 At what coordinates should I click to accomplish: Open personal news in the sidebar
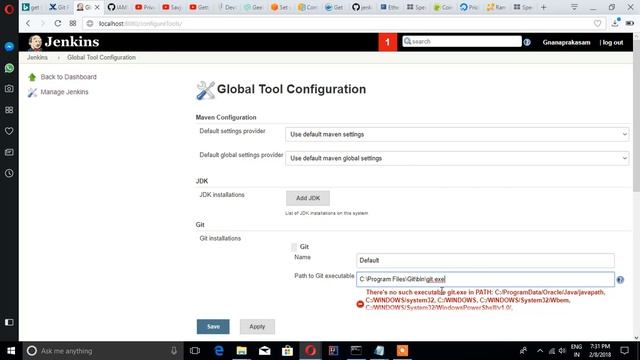point(9,152)
